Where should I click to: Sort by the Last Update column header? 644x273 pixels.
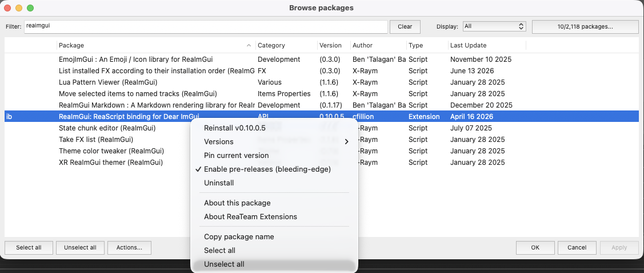pos(487,45)
